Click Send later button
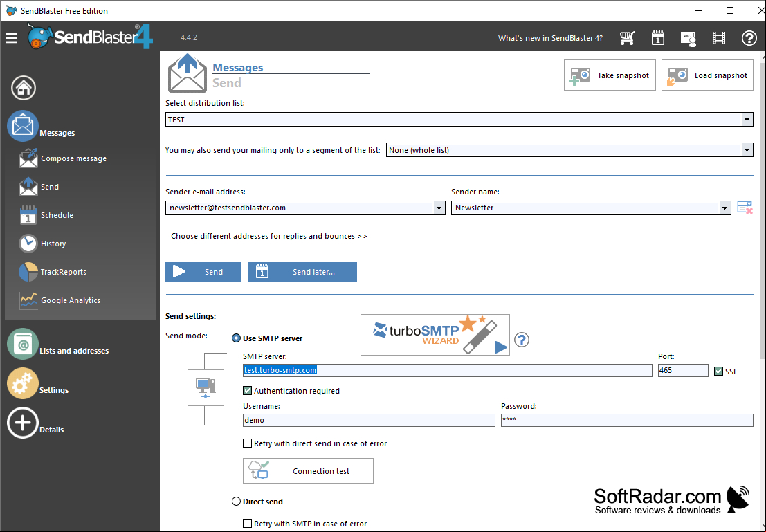Viewport: 766px width, 532px height. 302,272
